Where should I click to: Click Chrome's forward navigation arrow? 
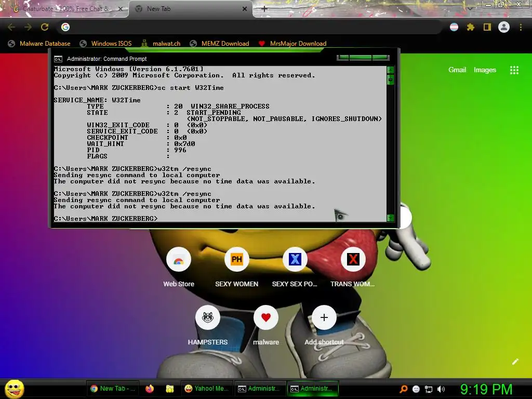(x=28, y=27)
